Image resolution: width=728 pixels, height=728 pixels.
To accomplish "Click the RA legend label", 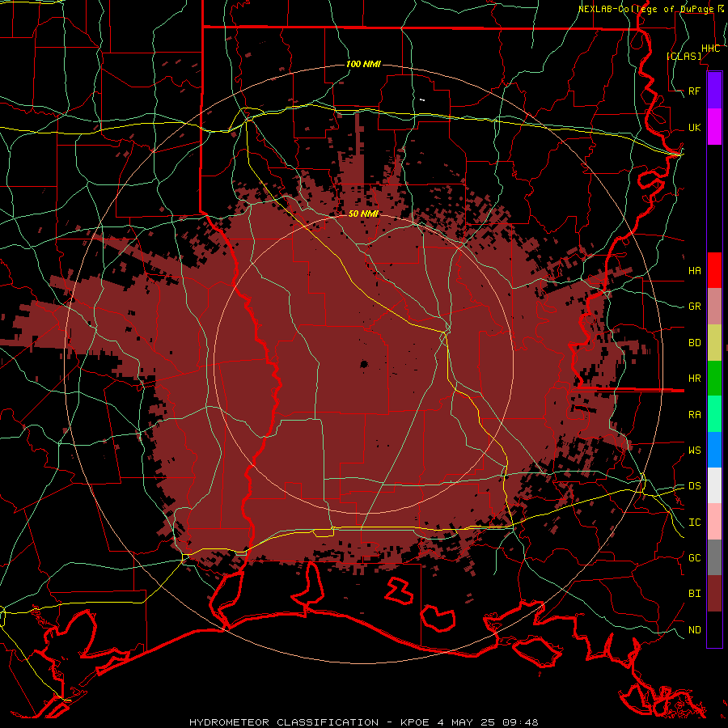I will [694, 415].
